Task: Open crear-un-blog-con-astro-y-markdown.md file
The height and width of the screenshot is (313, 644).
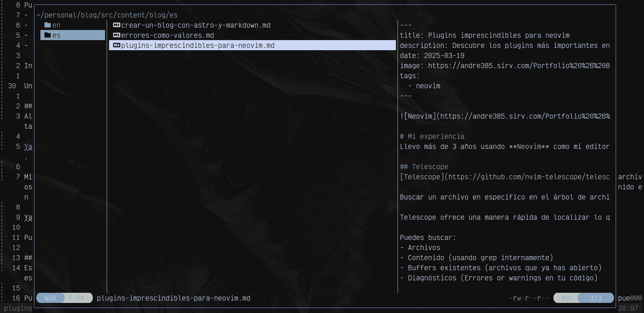Action: tap(196, 25)
